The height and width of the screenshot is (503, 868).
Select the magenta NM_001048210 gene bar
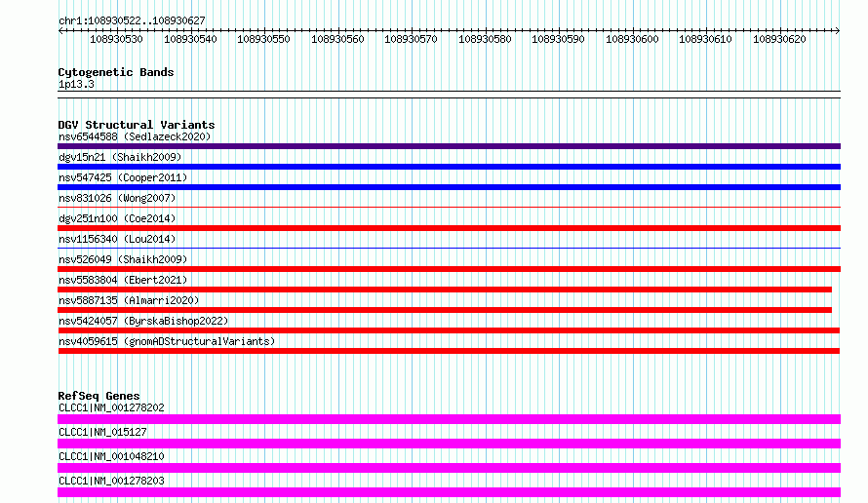pos(449,468)
